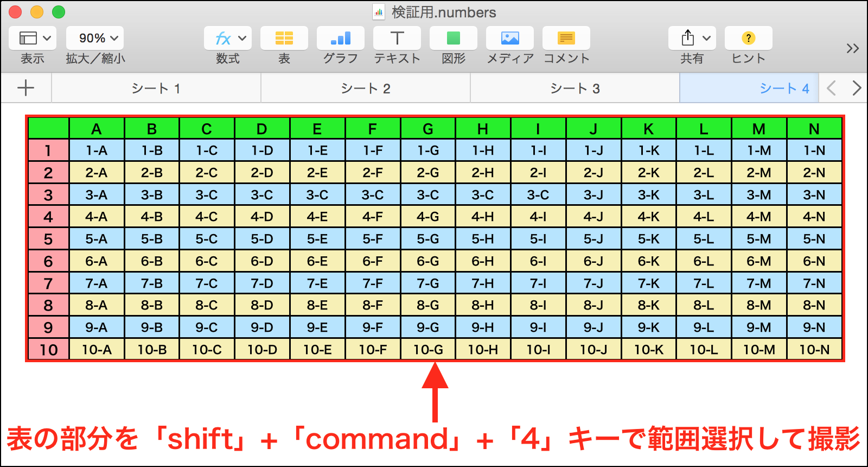Select the blank top-left corner cell
Image resolution: width=868 pixels, height=467 pixels.
[48, 129]
